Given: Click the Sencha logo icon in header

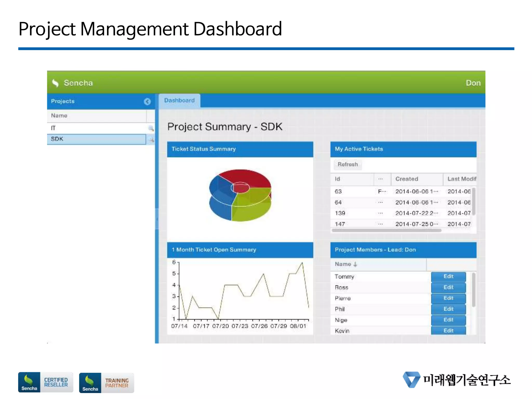Looking at the screenshot, I should pos(55,83).
